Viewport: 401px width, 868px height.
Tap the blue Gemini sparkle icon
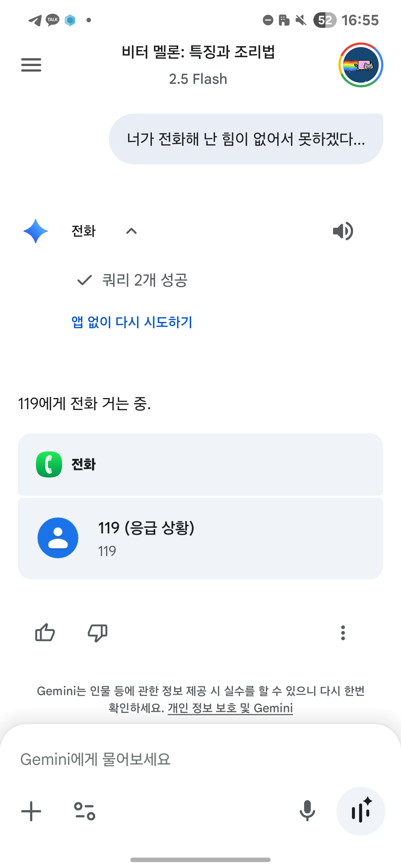36,231
